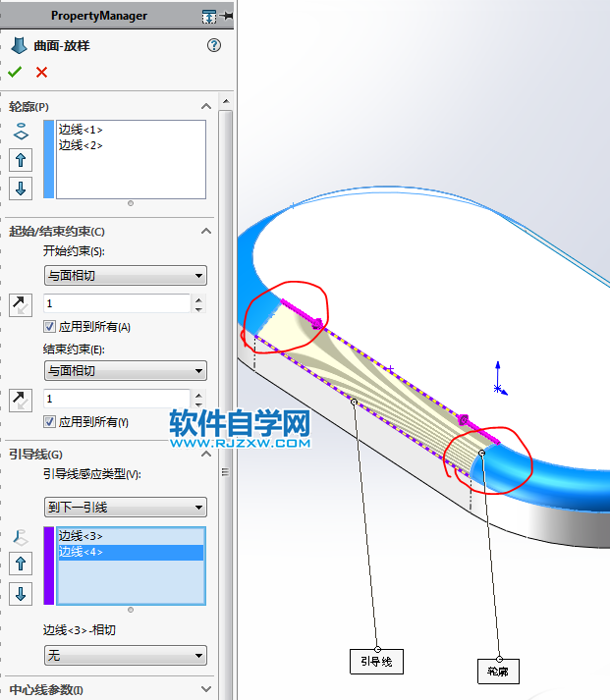Move profile down in 轮廓 list
This screenshot has height=700, width=610.
coord(21,188)
